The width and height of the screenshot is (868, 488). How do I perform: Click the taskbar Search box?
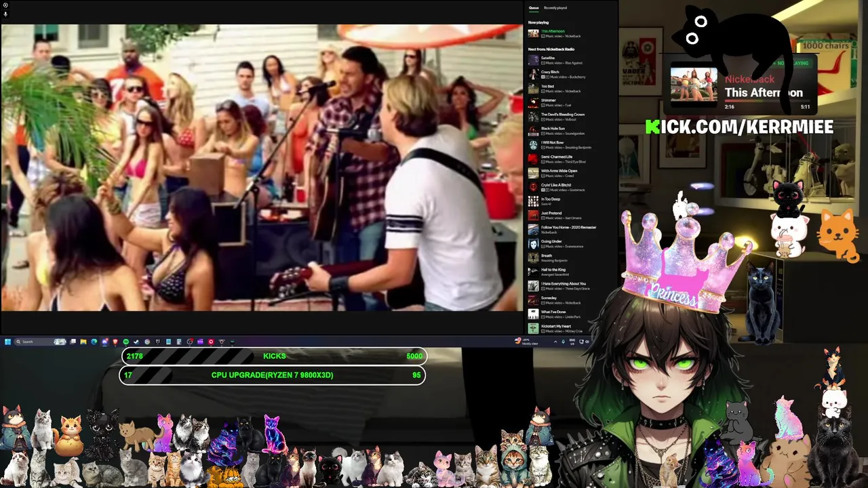tap(40, 342)
